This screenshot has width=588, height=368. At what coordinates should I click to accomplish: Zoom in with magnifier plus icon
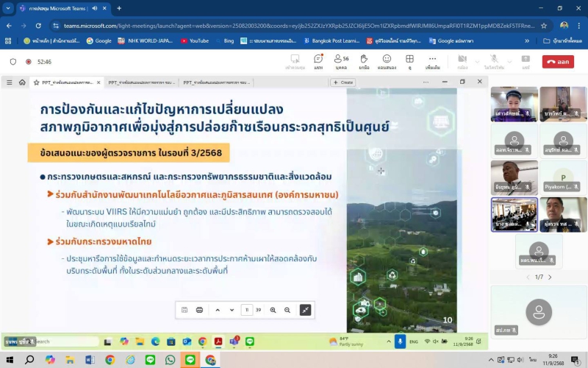coord(273,310)
